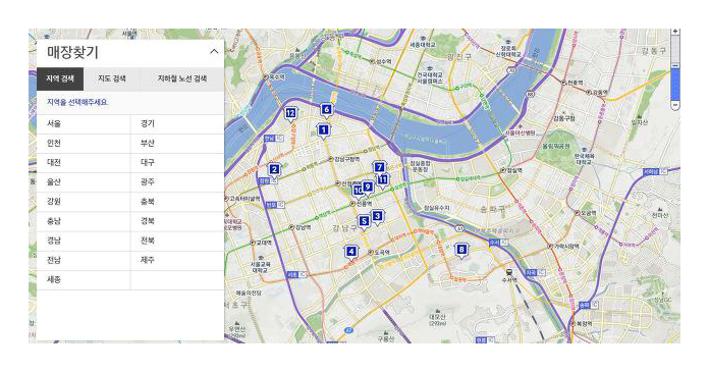Open map marker number 11
Image resolution: width=709 pixels, height=372 pixels.
click(x=383, y=180)
